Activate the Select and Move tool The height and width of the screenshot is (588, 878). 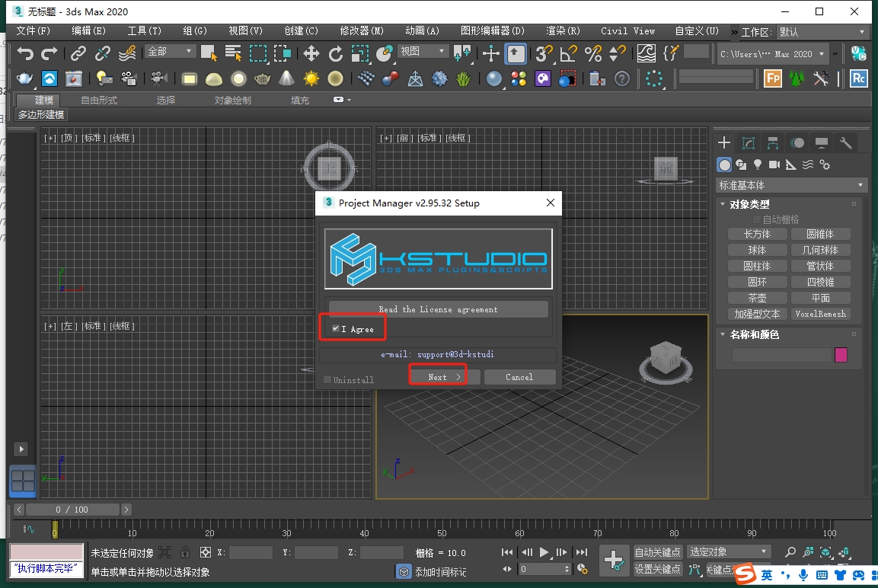311,54
